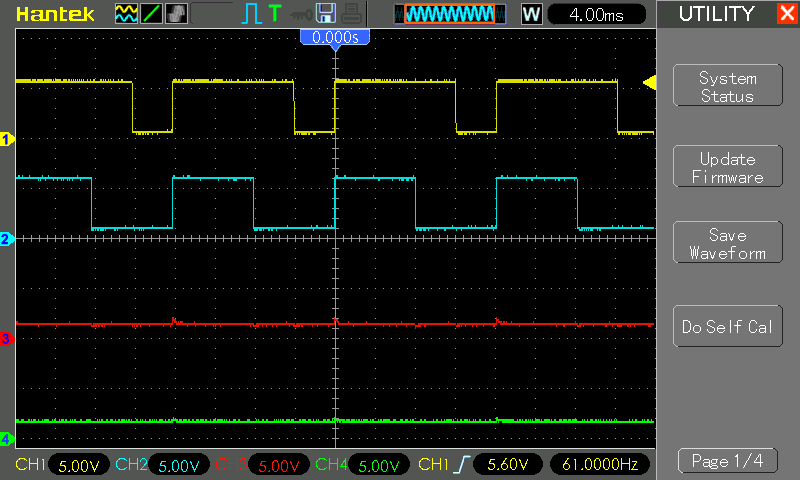800x480 pixels.
Task: Click the W window mode icon
Action: click(x=531, y=14)
